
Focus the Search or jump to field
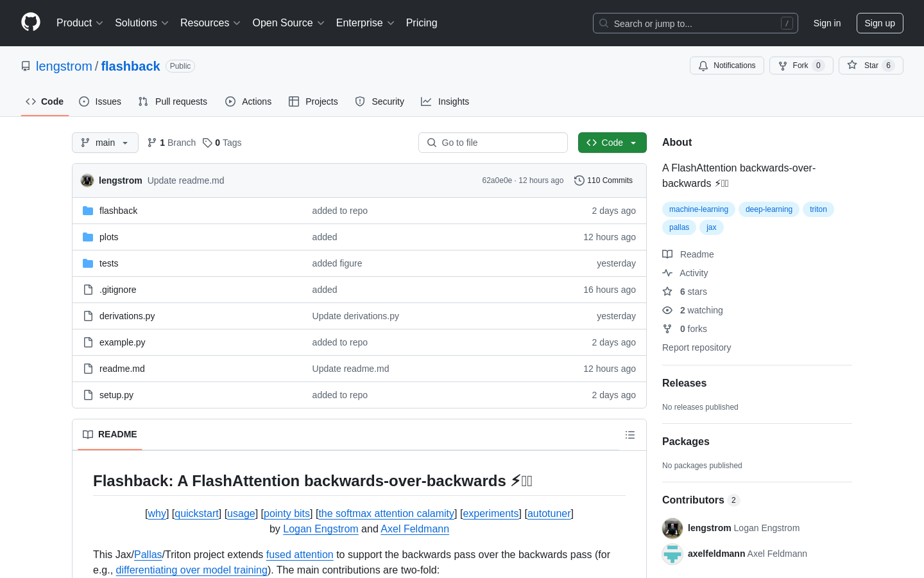[696, 23]
